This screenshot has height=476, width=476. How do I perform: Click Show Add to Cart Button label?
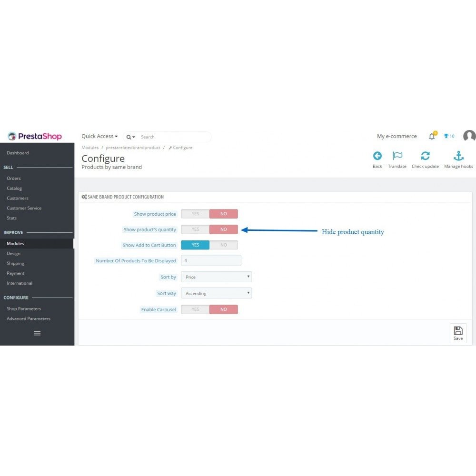tap(149, 245)
